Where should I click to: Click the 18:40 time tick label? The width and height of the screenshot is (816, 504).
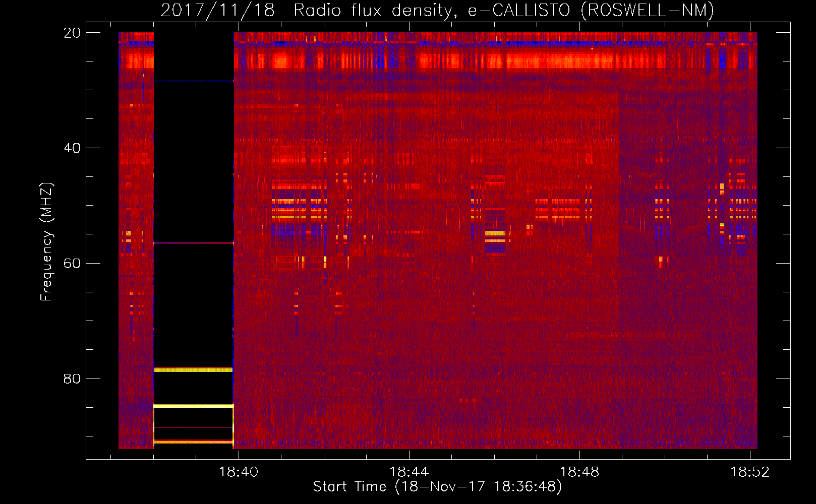pyautogui.click(x=239, y=472)
